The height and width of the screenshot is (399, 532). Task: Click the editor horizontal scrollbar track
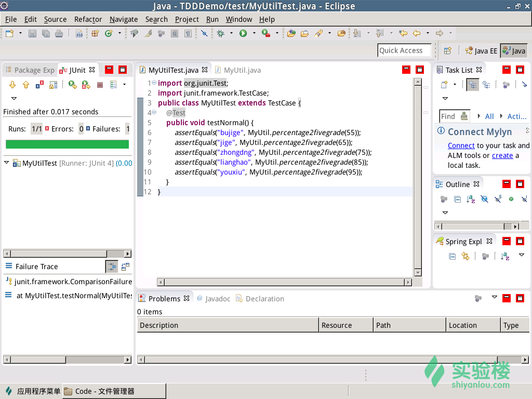coord(284,282)
